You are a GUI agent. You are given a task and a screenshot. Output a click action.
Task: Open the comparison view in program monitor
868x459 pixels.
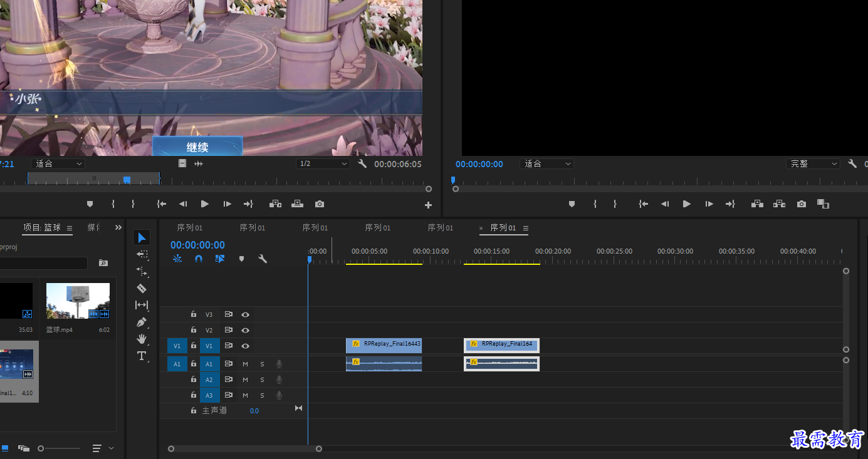pyautogui.click(x=823, y=204)
